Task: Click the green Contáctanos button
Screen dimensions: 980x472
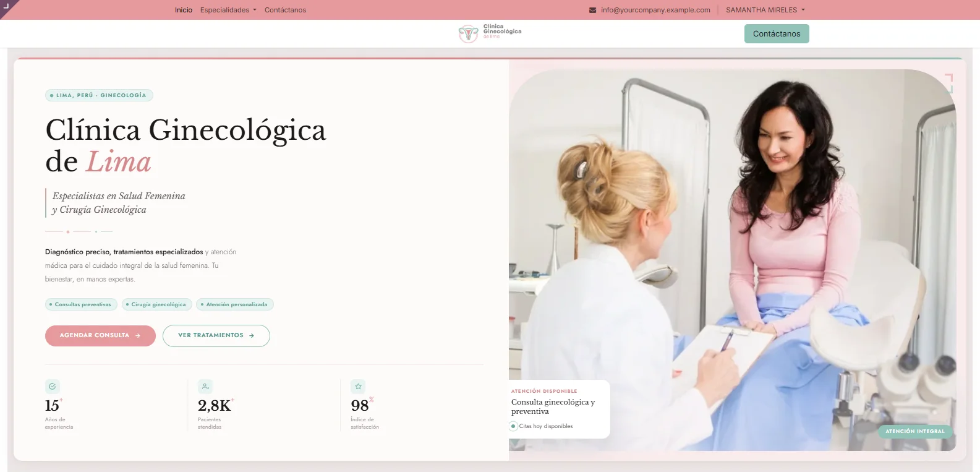Action: [x=777, y=33]
